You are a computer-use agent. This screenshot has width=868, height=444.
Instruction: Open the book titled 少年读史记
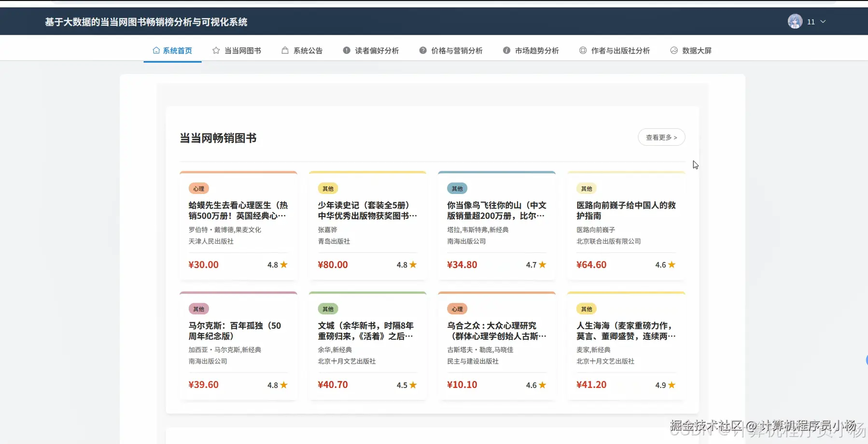[x=367, y=210]
